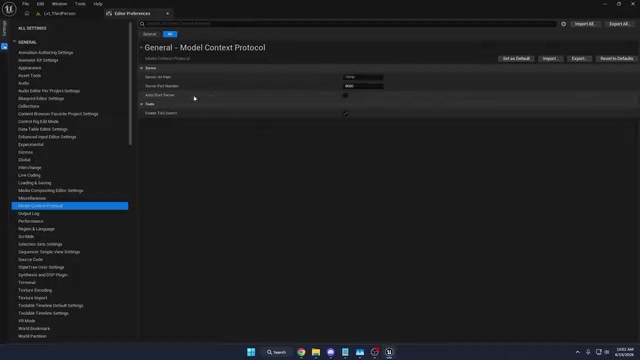
Task: Select Experimental settings
Action: point(31,144)
